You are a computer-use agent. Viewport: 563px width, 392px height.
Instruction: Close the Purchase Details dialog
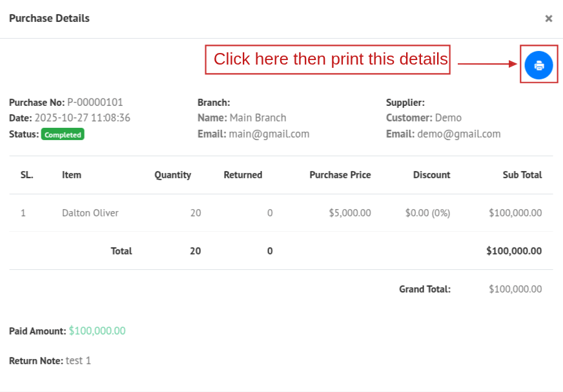549,19
